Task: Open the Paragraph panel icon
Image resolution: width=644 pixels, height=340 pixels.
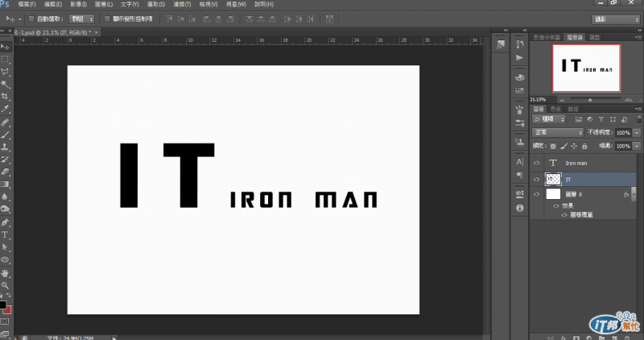Action: coord(519,175)
